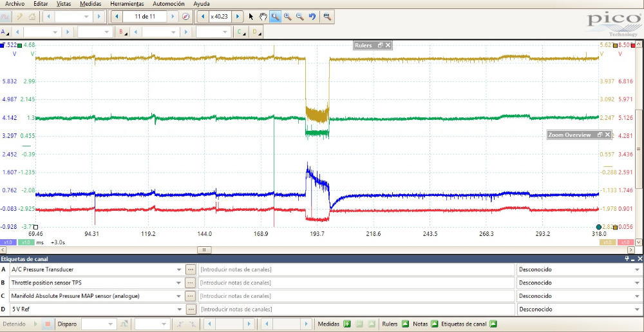Choose the zoom window magnifier tool
Image resolution: width=644 pixels, height=332 pixels.
[275, 16]
